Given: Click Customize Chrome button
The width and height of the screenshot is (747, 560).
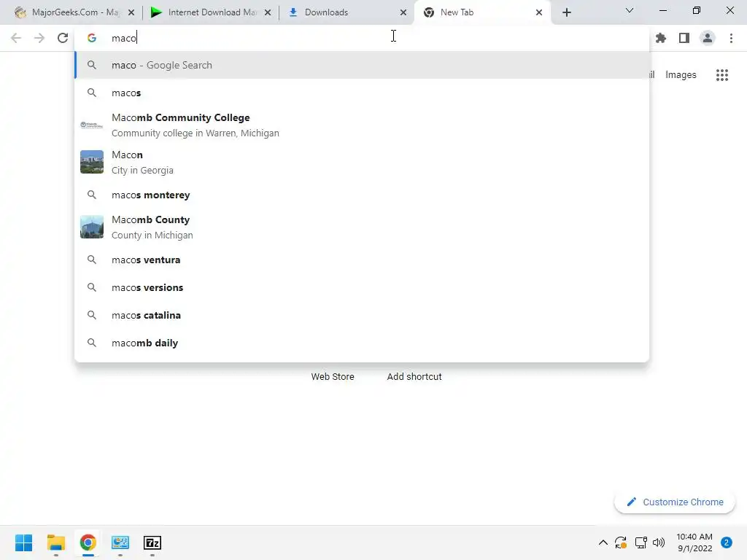Looking at the screenshot, I should coord(675,502).
